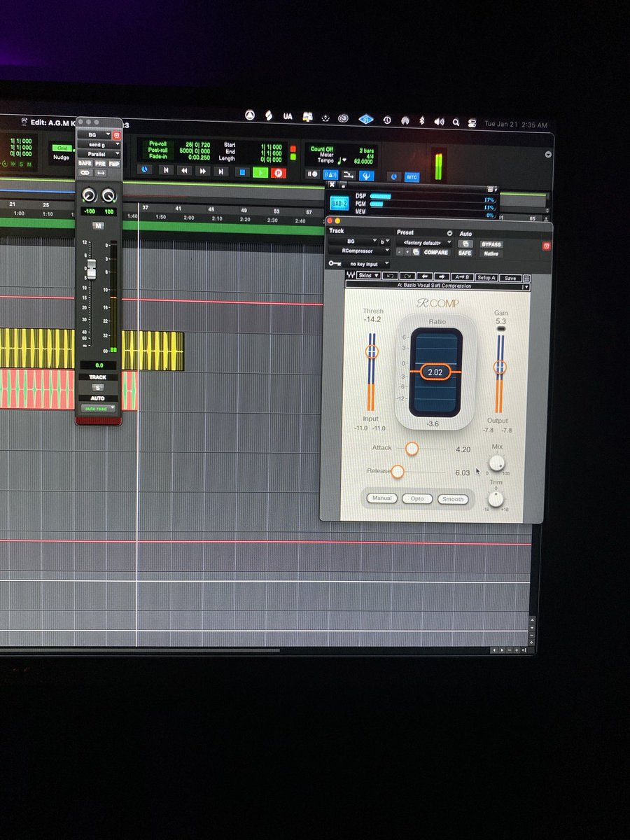Image resolution: width=630 pixels, height=840 pixels.
Task: Click the Setup A button
Action: point(487,278)
